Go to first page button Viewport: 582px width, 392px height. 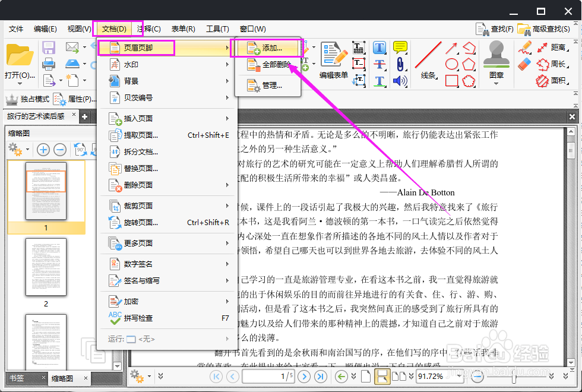tap(216, 377)
